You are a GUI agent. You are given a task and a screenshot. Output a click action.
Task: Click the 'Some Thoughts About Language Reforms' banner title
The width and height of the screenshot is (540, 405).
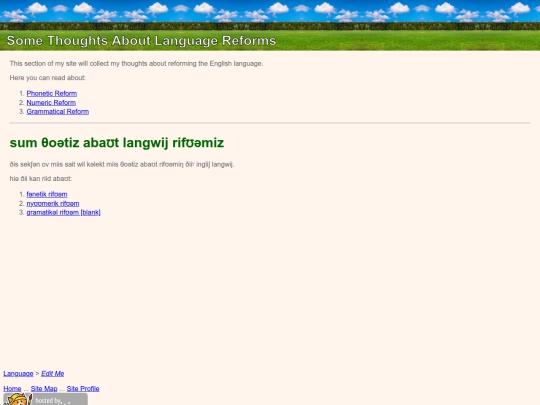pos(141,41)
